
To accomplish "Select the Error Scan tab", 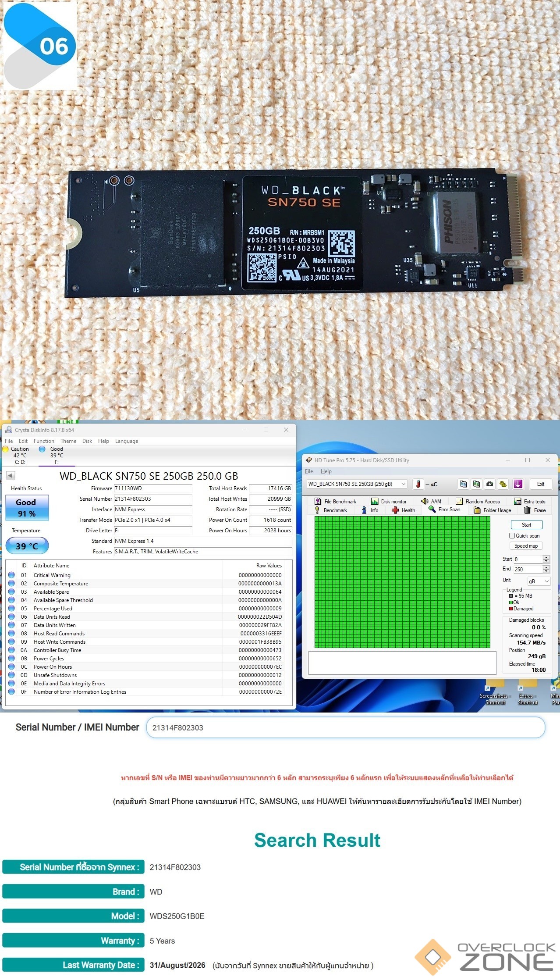I will [x=444, y=510].
